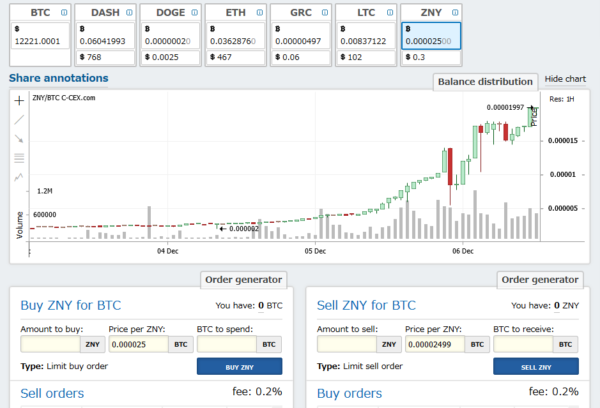Click the Sell ZNY for BTC heading

(x=366, y=305)
